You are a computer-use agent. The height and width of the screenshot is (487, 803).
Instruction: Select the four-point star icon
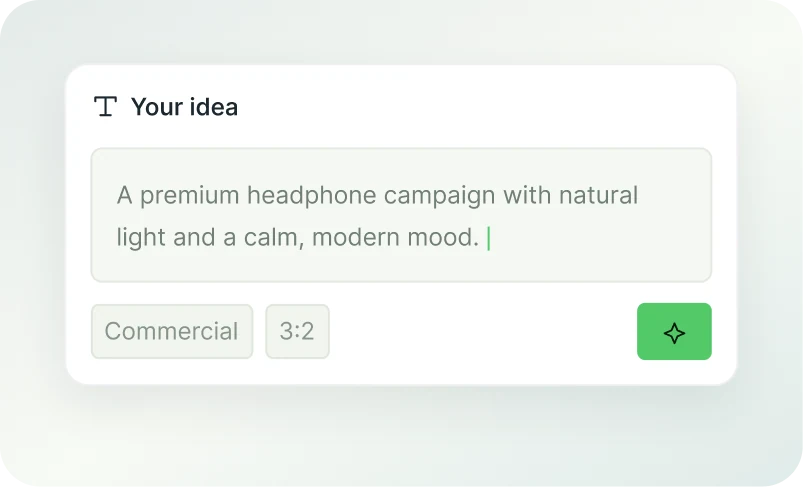tap(674, 333)
